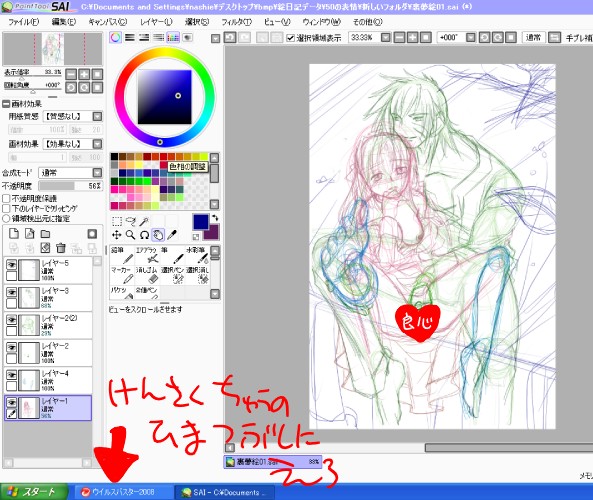Select layer レイヤー5
593x500 pixels.
click(x=48, y=270)
